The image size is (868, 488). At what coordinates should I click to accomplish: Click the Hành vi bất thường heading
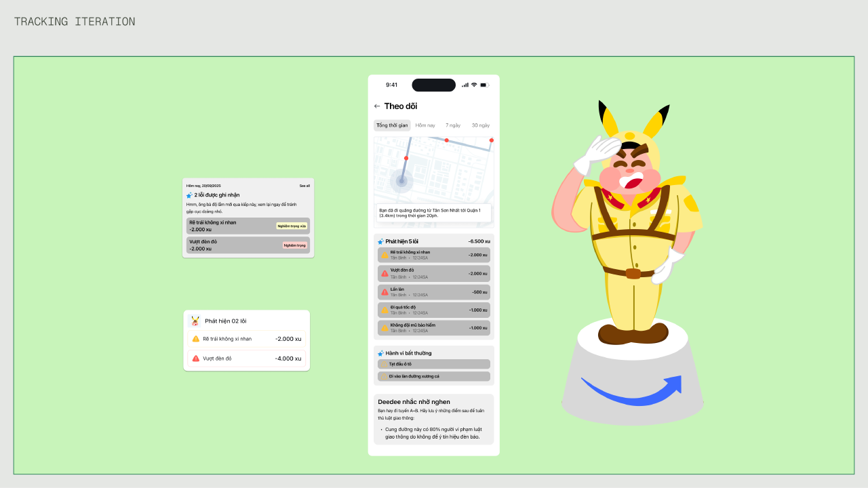click(408, 353)
